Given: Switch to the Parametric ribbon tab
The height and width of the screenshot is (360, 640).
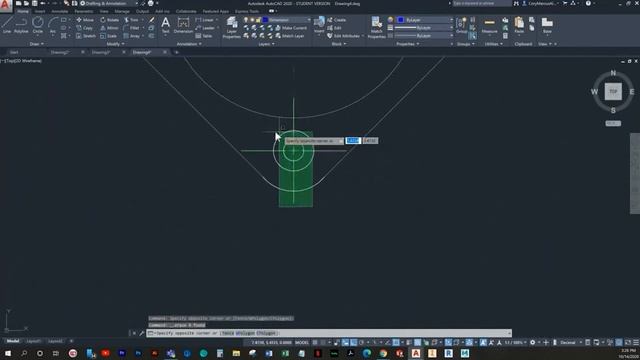Looking at the screenshot, I should 84,11.
